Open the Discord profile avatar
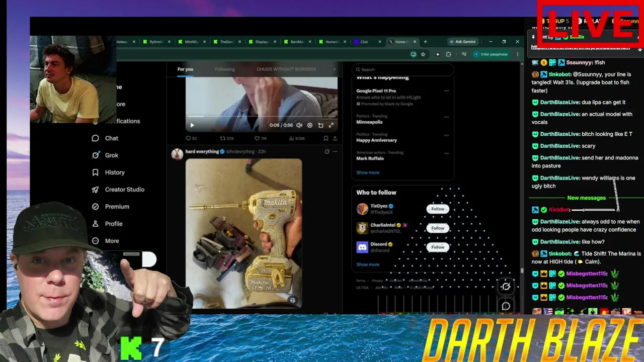644x362 pixels. point(362,247)
